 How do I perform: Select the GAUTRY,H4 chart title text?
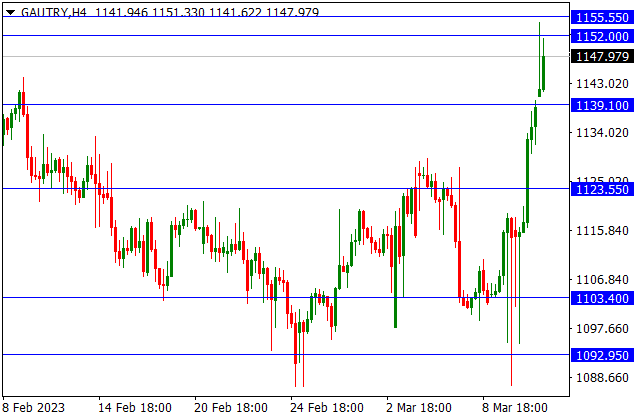[x=54, y=12]
